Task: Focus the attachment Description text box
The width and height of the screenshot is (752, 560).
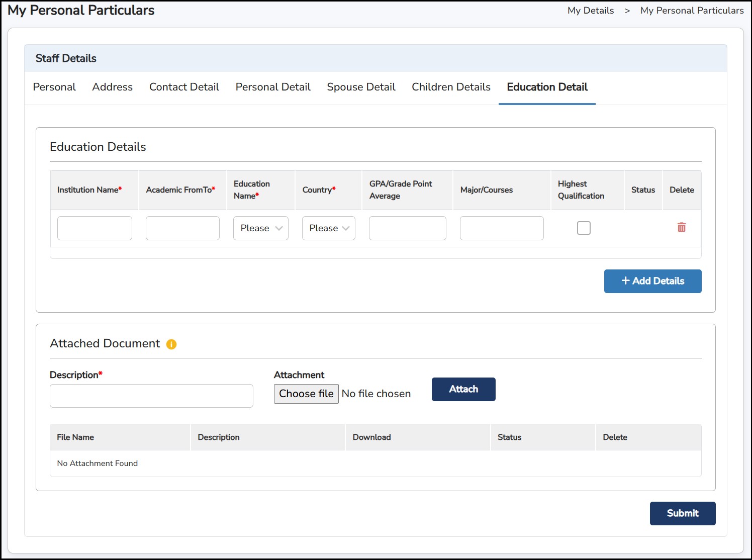Action: coord(151,396)
